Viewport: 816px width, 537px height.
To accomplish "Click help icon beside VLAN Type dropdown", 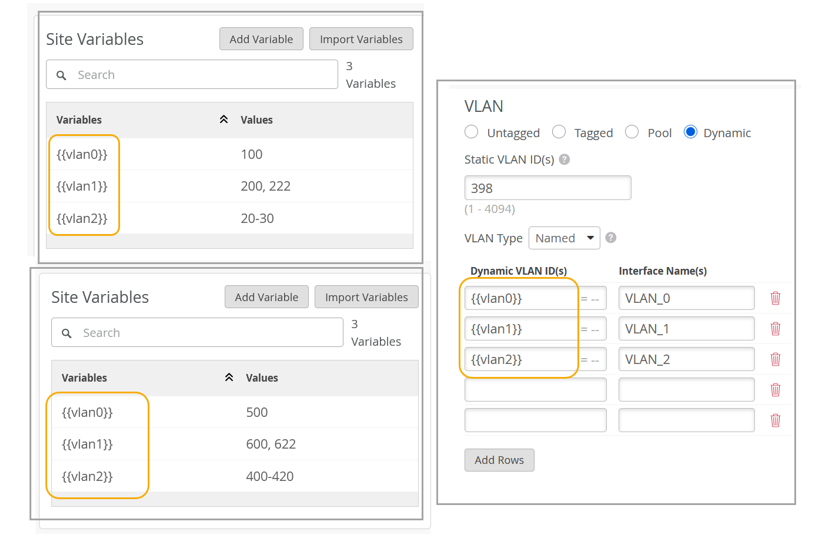I will [x=611, y=238].
